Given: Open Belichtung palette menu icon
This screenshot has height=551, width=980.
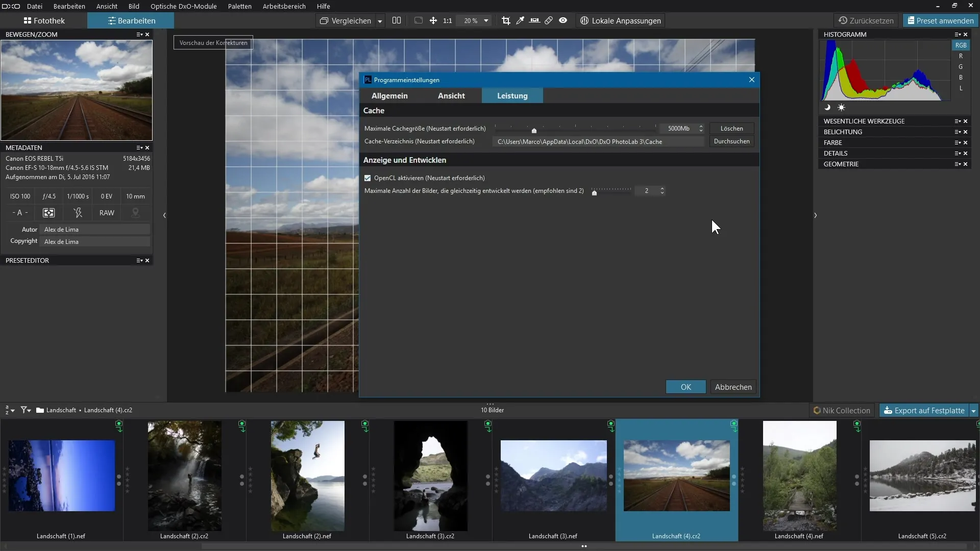Looking at the screenshot, I should click(x=958, y=132).
